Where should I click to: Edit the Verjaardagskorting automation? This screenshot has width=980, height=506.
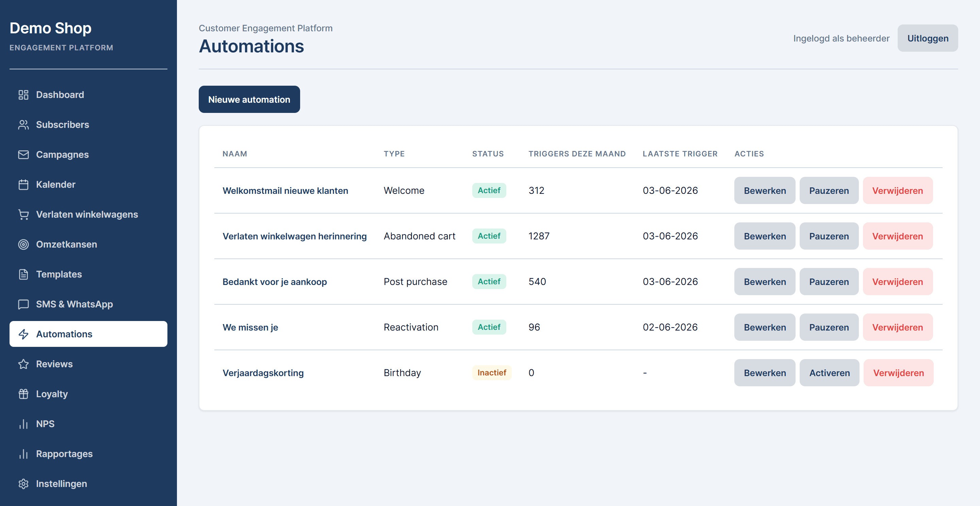click(x=765, y=373)
